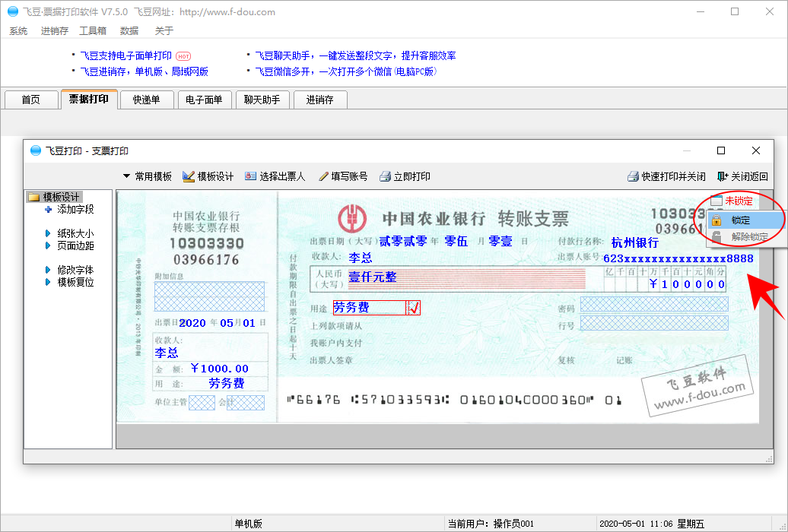Choose 解除锁定 from the popup menu
The image size is (788, 532).
coord(745,236)
